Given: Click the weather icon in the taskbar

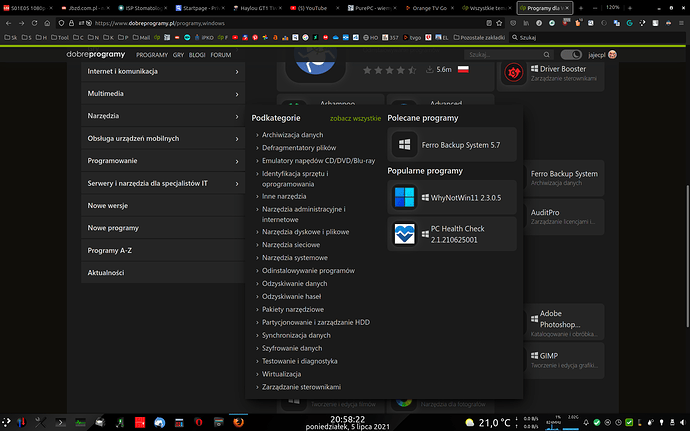Looking at the screenshot, I should (x=470, y=423).
